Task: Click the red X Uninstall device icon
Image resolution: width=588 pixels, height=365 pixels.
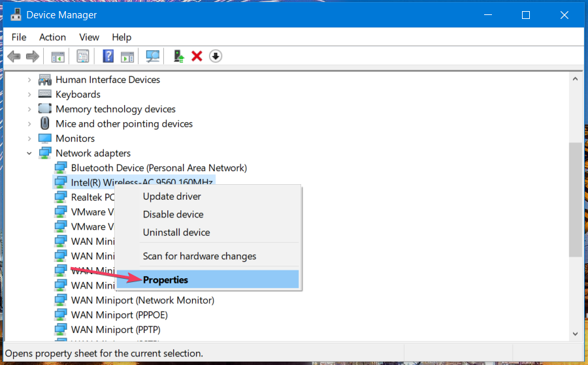Action: pos(197,56)
